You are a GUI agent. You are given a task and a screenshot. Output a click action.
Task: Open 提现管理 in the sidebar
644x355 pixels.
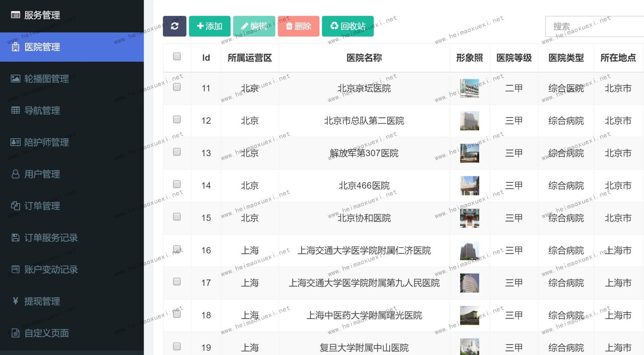42,301
